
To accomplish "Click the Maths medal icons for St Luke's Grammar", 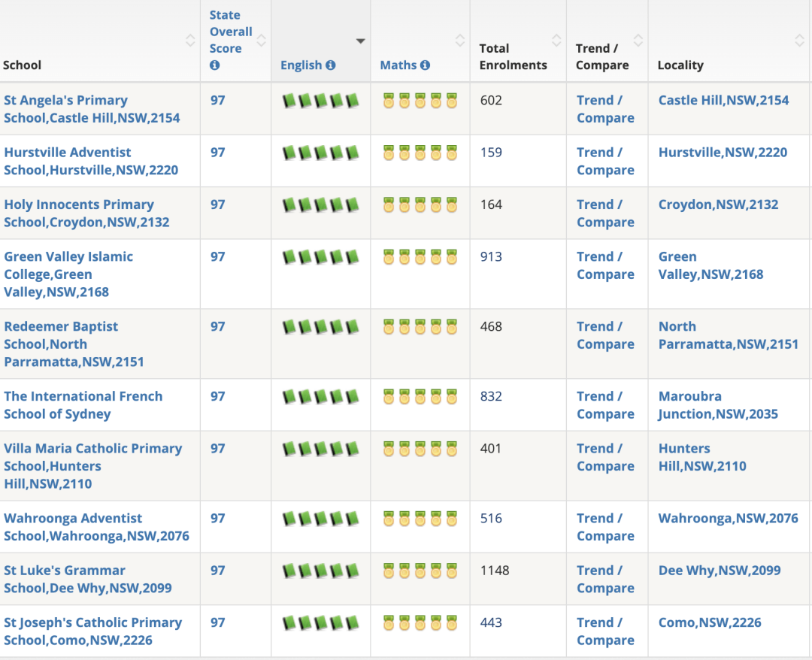I will (420, 571).
